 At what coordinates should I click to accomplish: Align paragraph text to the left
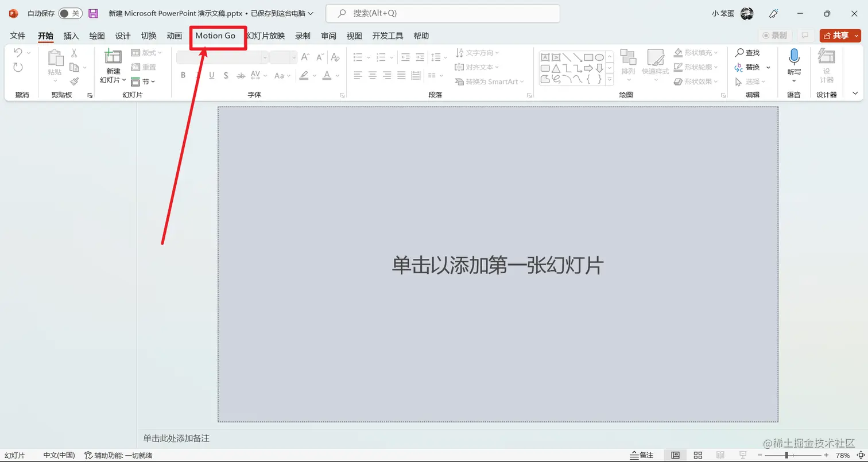tap(358, 75)
